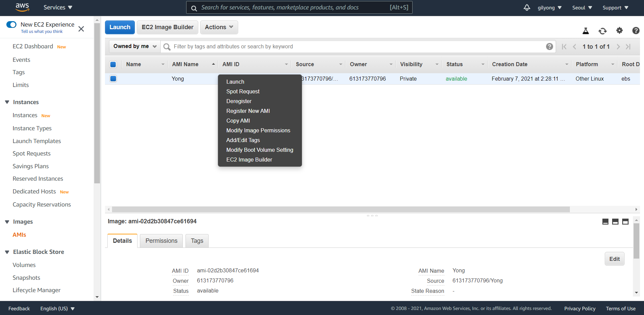Go to first page of results
The height and width of the screenshot is (315, 644).
(564, 47)
